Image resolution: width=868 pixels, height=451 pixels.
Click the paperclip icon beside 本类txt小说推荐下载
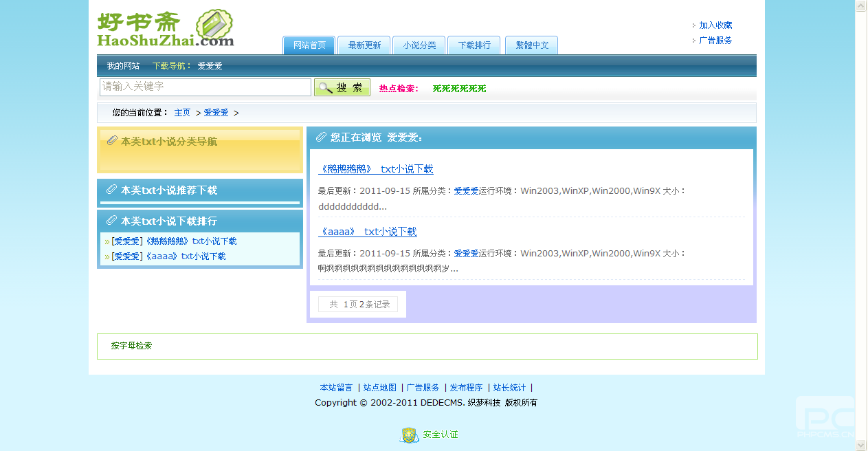[x=112, y=189]
